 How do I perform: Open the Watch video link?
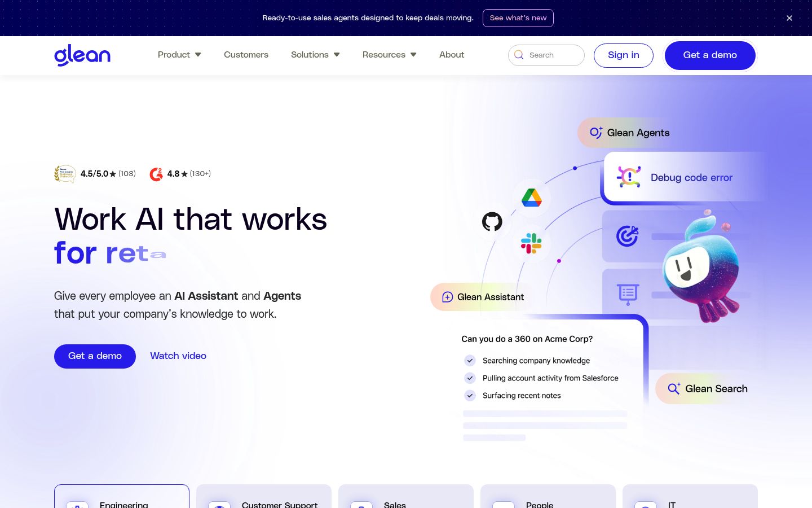coord(178,356)
